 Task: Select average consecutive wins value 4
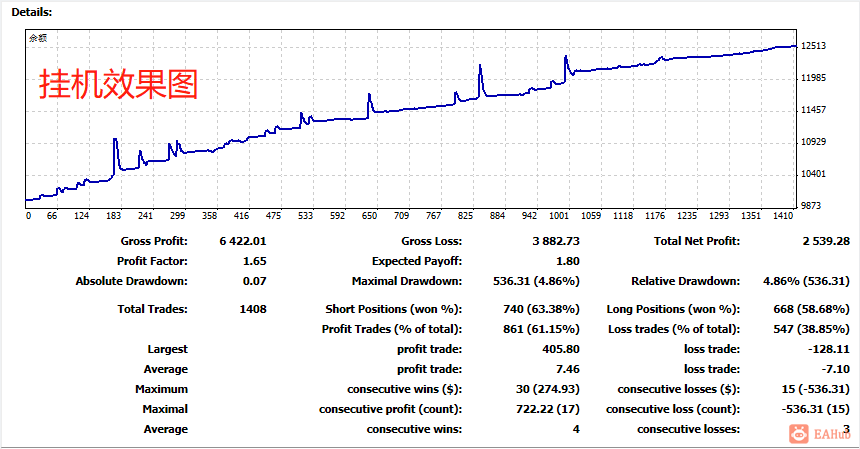(576, 429)
